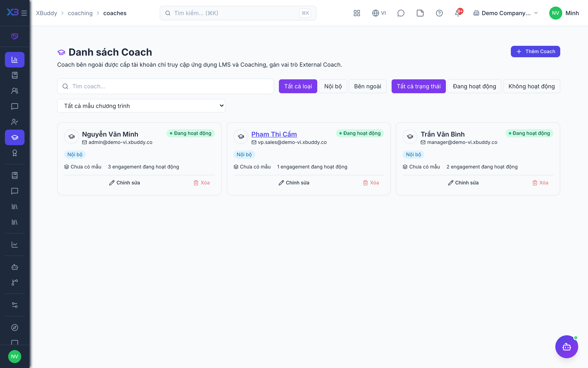The image size is (588, 368).
Task: Edit Trần Văn Bình via Chỉnh sửa
Action: point(463,183)
